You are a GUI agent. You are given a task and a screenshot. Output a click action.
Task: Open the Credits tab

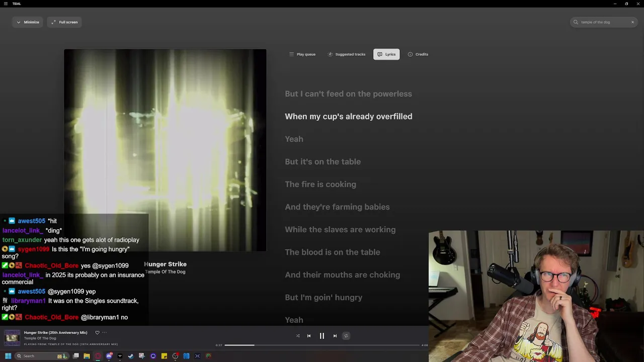418,54
